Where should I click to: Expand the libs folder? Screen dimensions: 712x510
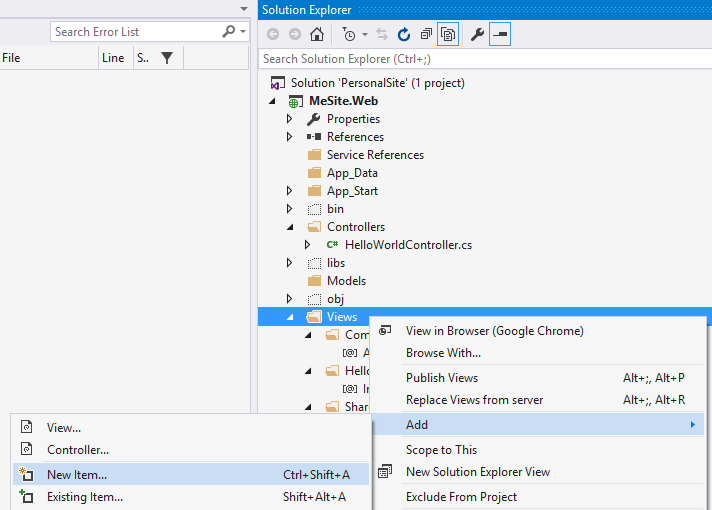pos(290,263)
